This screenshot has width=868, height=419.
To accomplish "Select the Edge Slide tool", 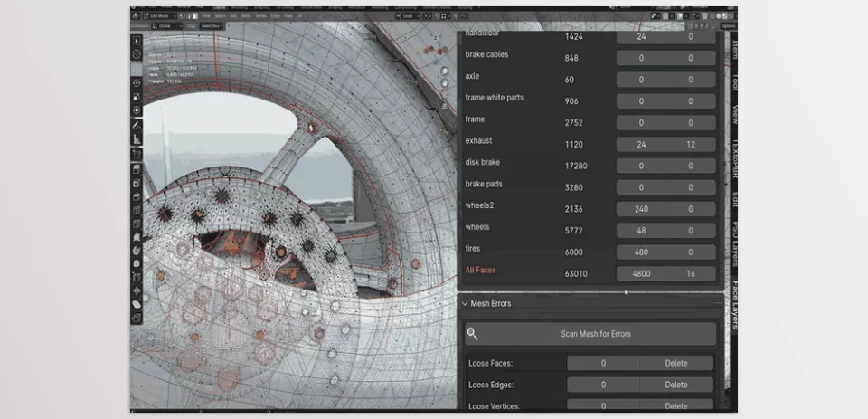I will (137, 277).
